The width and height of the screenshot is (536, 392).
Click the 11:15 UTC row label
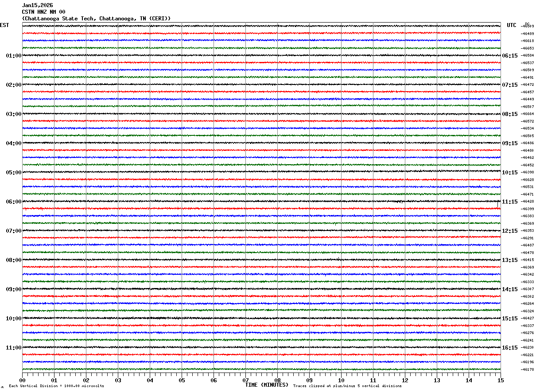coord(510,202)
